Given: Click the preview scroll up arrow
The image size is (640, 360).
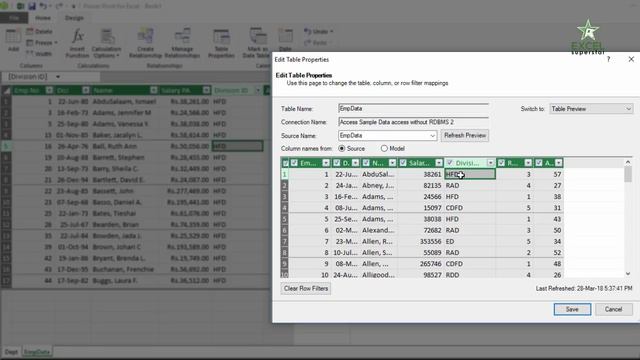Looking at the screenshot, I should 628,162.
